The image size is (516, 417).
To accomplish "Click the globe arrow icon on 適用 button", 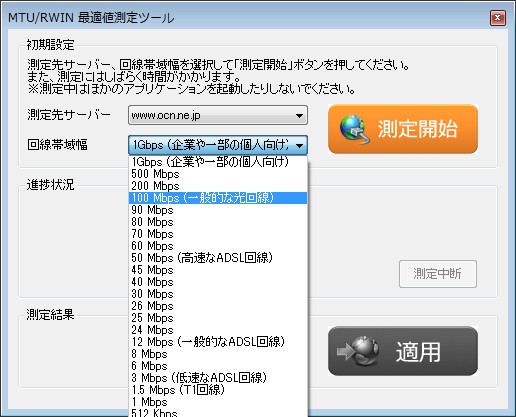I will [358, 351].
